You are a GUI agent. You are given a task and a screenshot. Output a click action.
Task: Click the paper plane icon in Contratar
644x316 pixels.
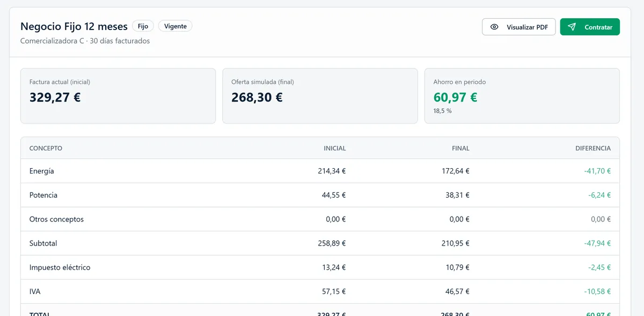point(572,27)
